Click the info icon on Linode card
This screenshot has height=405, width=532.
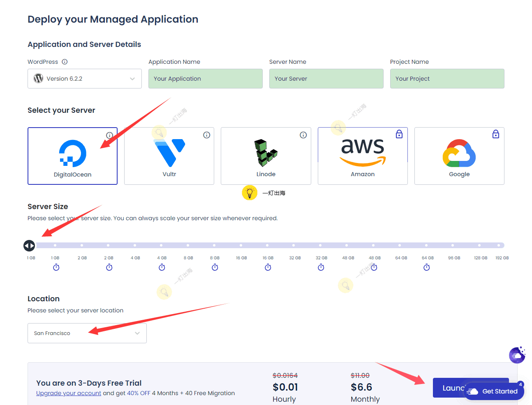click(x=303, y=135)
